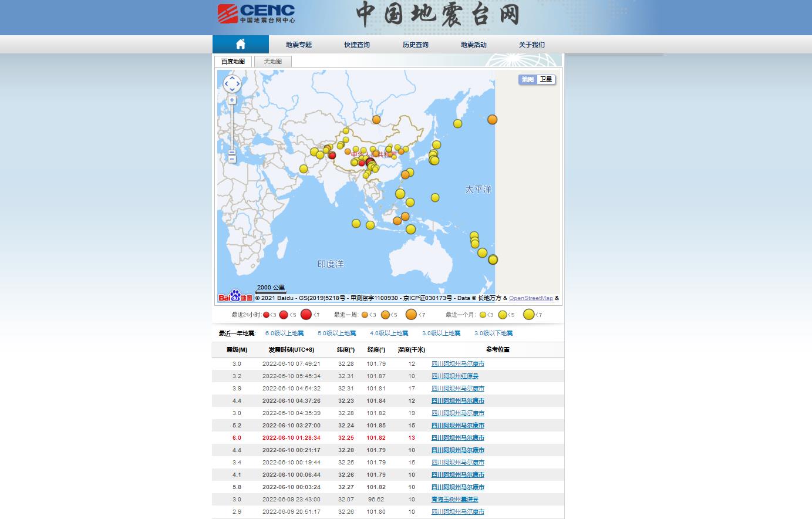Open 四川阿坝州马尔康市 link for the 6.0 quake
812x519 pixels.
pos(458,437)
